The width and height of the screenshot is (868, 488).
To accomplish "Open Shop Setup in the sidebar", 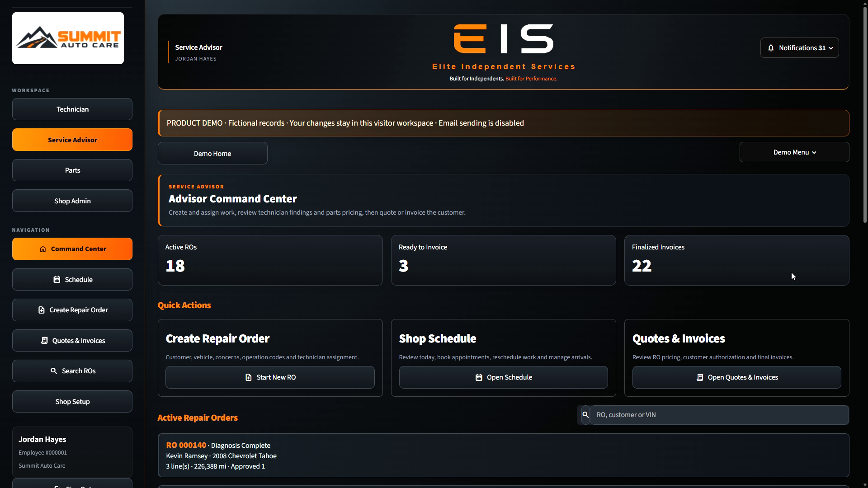I will [72, 402].
